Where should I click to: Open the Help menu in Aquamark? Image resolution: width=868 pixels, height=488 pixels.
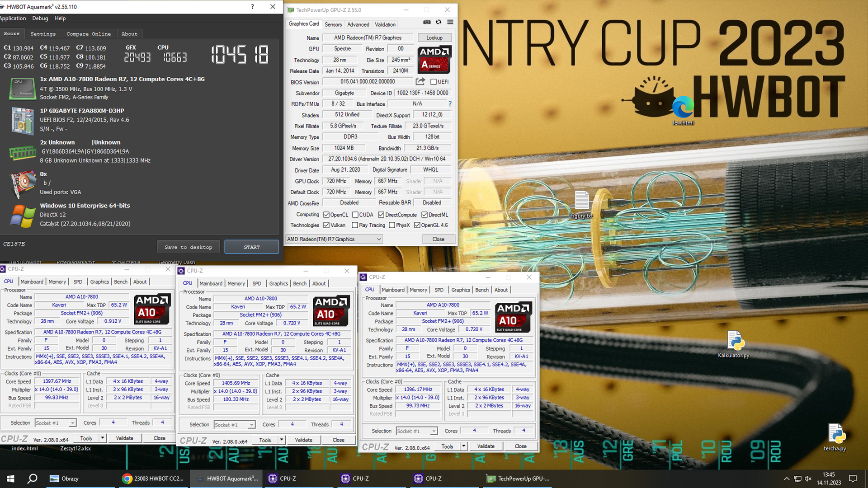point(60,18)
